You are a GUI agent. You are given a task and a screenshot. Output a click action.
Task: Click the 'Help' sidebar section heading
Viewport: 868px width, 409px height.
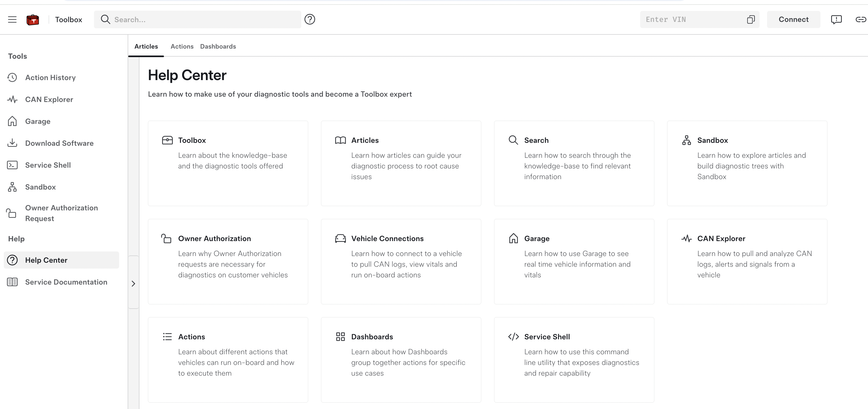point(16,239)
